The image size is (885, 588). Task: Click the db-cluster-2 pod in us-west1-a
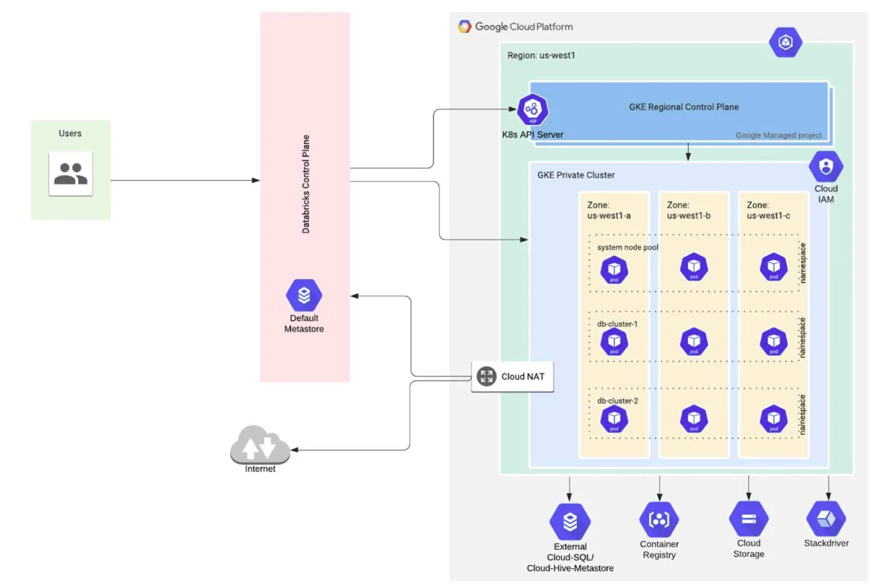614,419
